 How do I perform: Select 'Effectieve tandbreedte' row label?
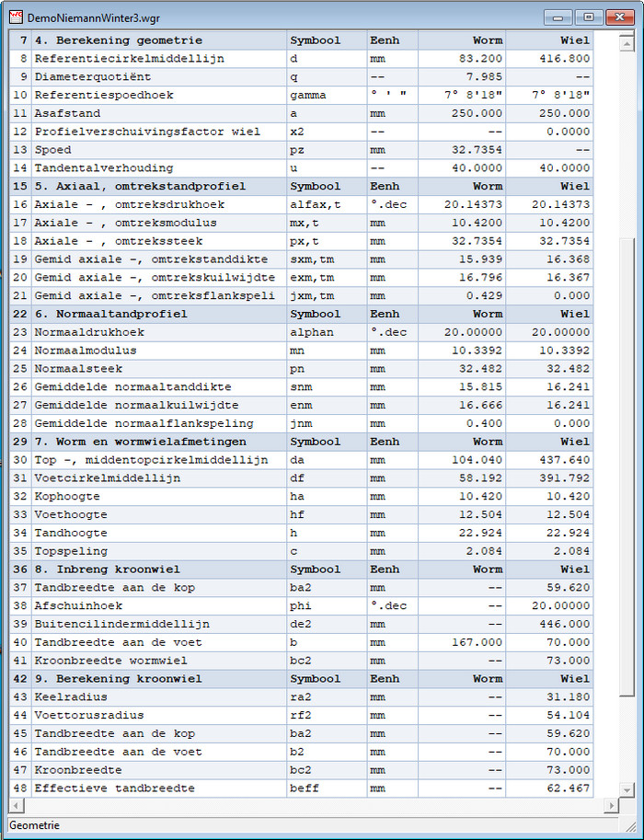[115, 788]
